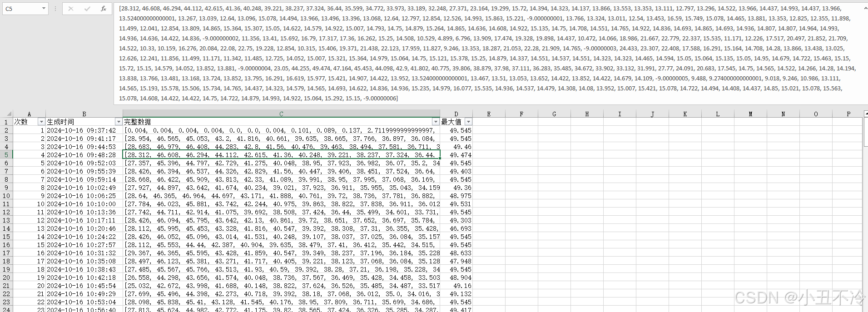Click max value cell 46.693
868x312 pixels.
(456, 228)
